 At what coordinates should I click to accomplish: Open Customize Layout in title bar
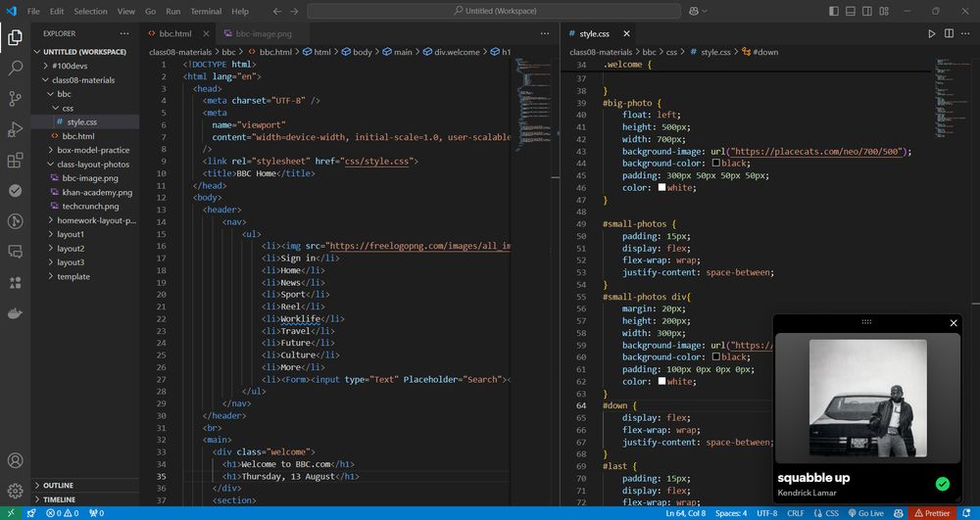[884, 11]
